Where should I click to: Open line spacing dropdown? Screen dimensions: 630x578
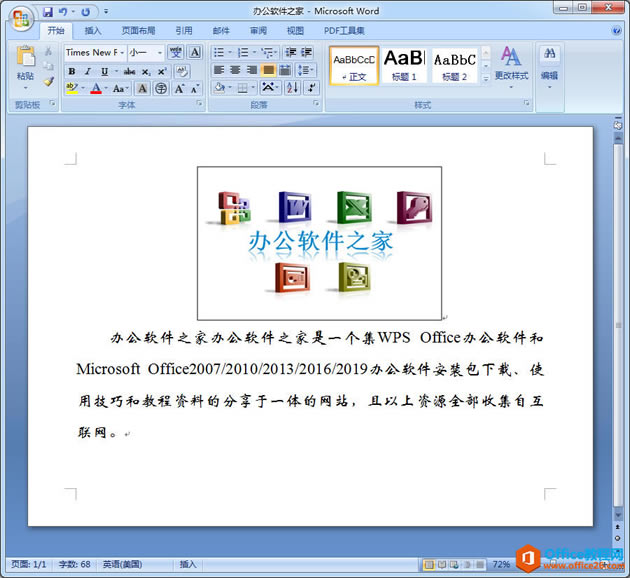coord(306,70)
